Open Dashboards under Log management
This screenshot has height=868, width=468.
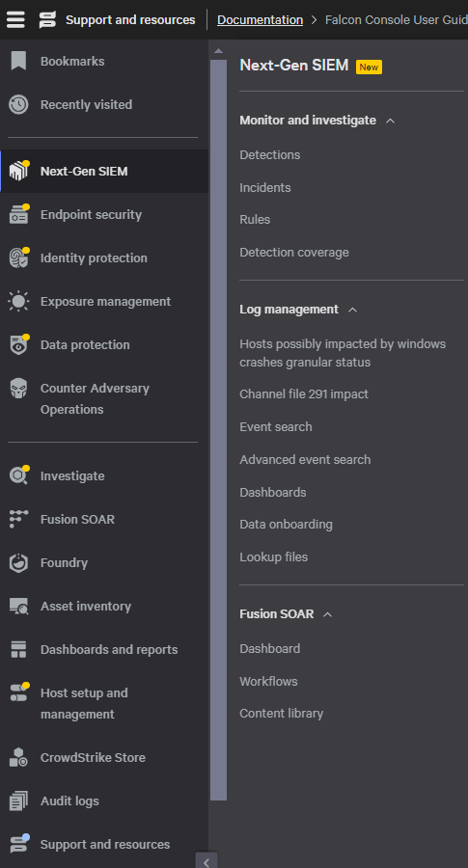272,492
